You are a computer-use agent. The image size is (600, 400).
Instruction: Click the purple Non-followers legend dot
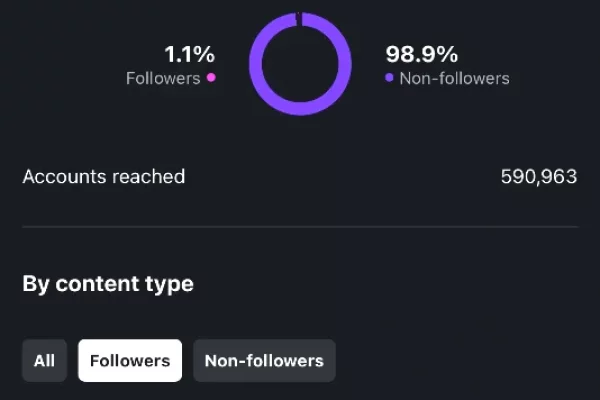(x=389, y=78)
